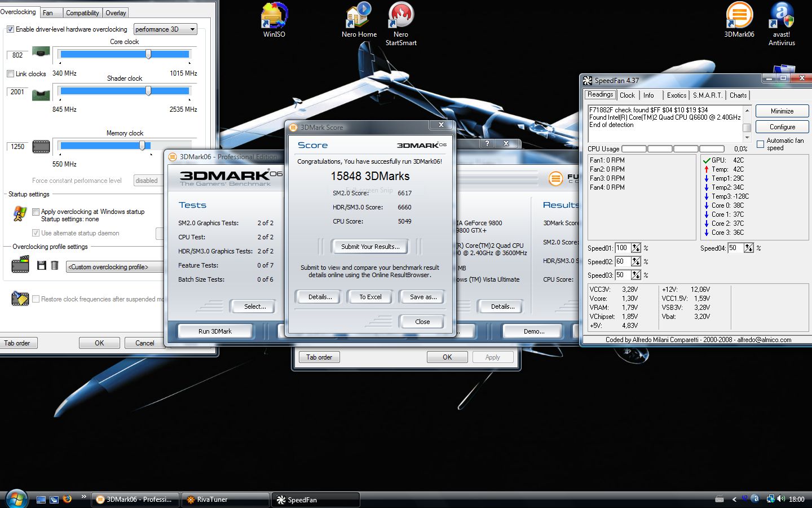The height and width of the screenshot is (508, 812).
Task: Switch to the SpeedFan Charts tab
Action: tap(738, 95)
